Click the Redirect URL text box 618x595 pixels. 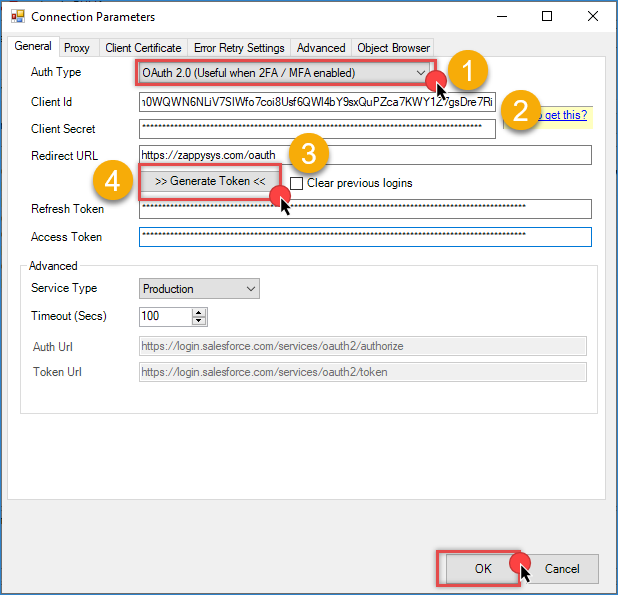365,155
